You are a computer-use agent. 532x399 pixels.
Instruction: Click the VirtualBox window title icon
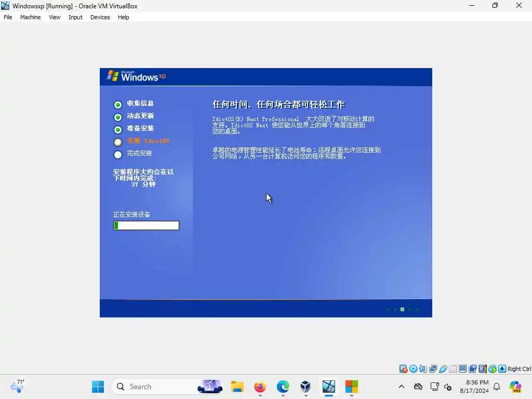coord(5,6)
